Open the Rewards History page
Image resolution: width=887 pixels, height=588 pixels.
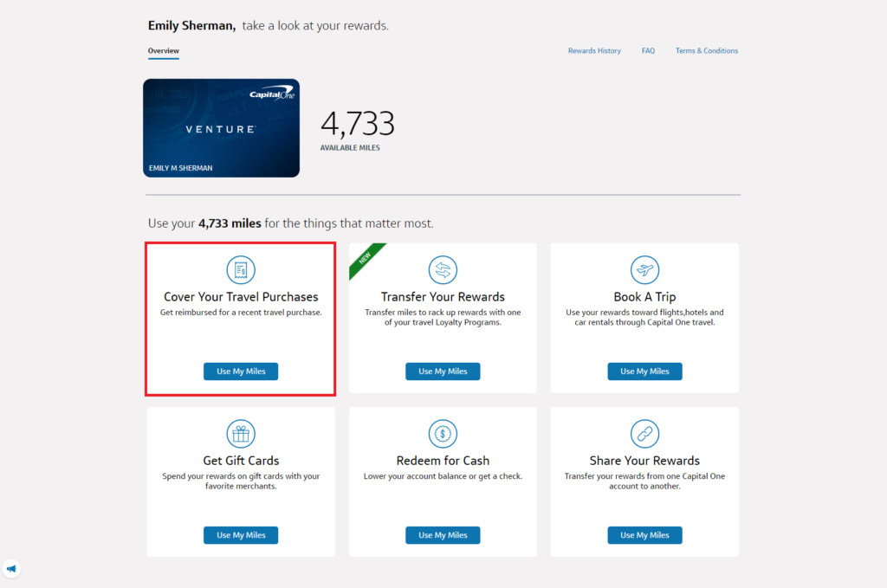point(594,51)
